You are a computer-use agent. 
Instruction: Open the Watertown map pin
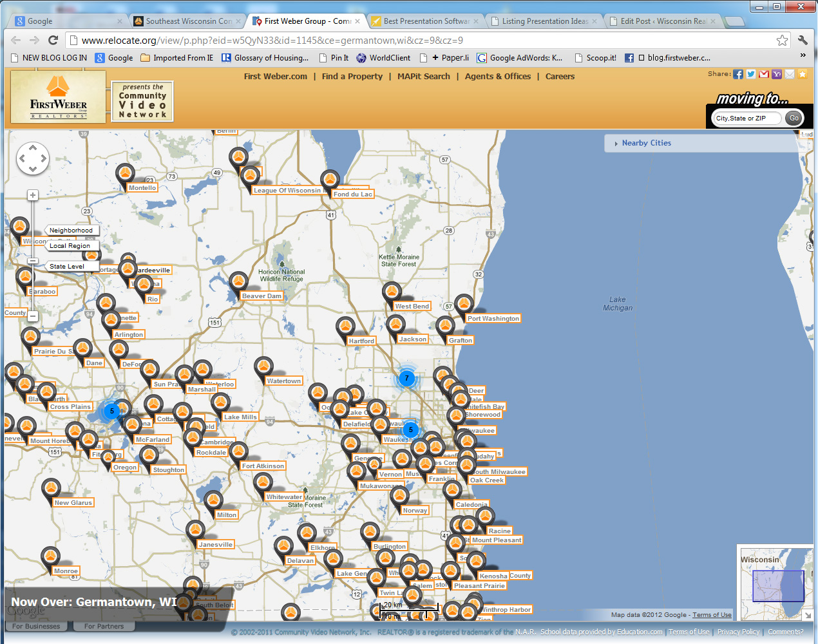click(x=263, y=367)
